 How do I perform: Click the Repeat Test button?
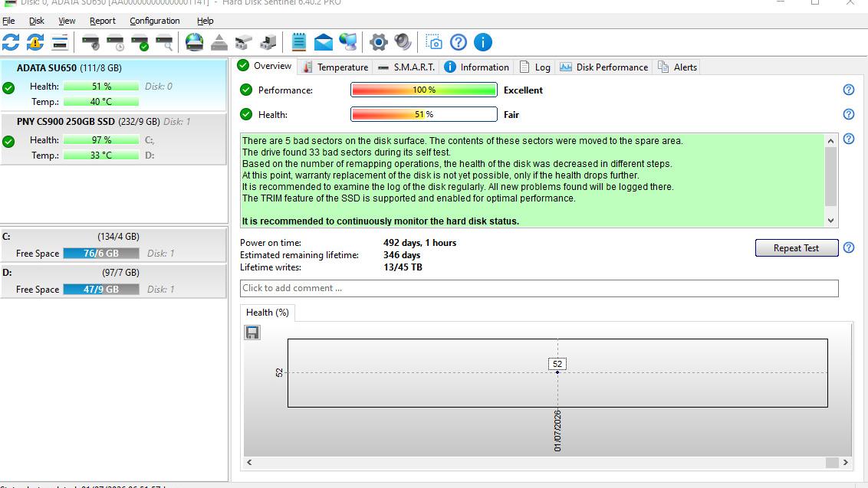(796, 248)
